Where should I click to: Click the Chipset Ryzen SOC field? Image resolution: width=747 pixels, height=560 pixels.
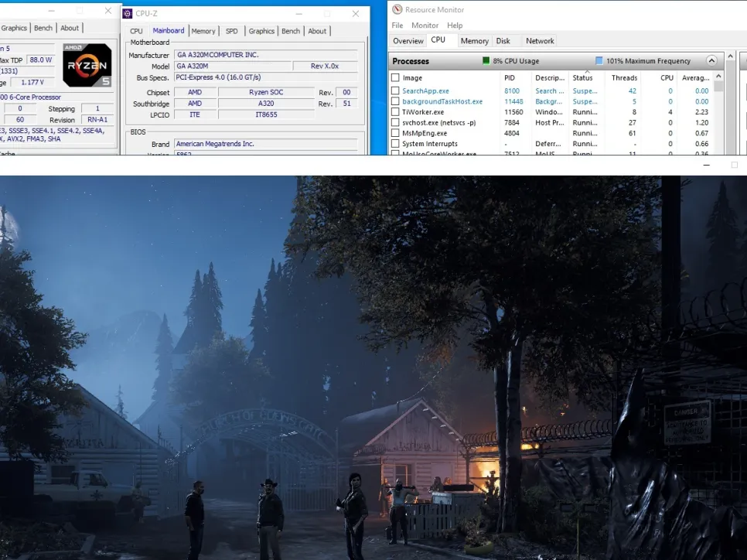[266, 93]
